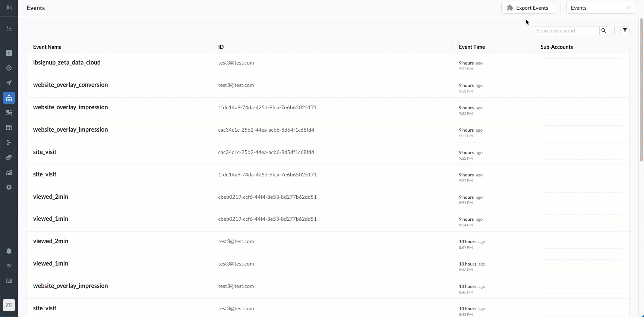Open the book documentation icon
Viewport: 644px width, 317px height.
click(9, 281)
